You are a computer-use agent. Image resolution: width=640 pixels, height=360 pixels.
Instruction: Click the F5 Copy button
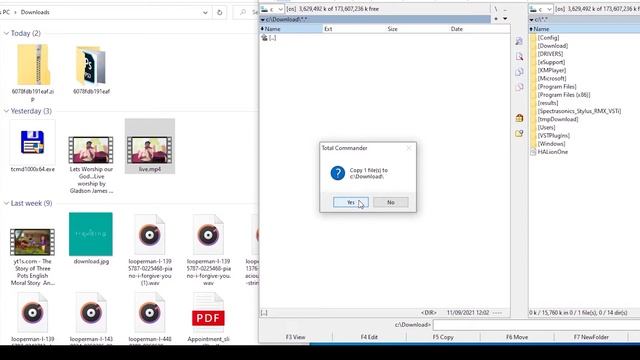[x=443, y=337]
